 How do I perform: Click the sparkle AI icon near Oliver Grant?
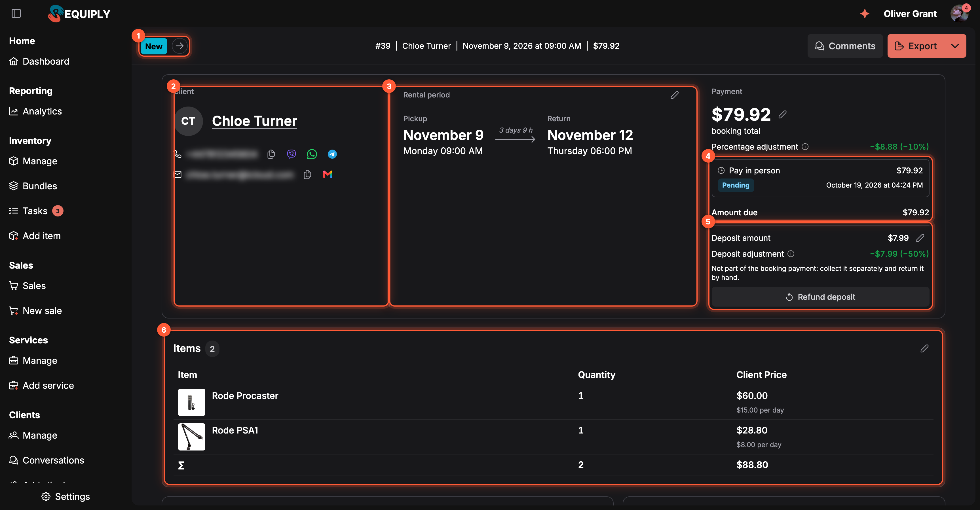click(x=865, y=14)
